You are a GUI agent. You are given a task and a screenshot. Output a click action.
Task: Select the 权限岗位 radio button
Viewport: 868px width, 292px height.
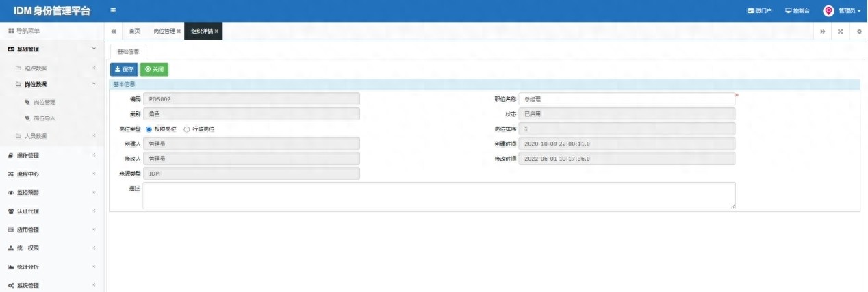point(149,129)
